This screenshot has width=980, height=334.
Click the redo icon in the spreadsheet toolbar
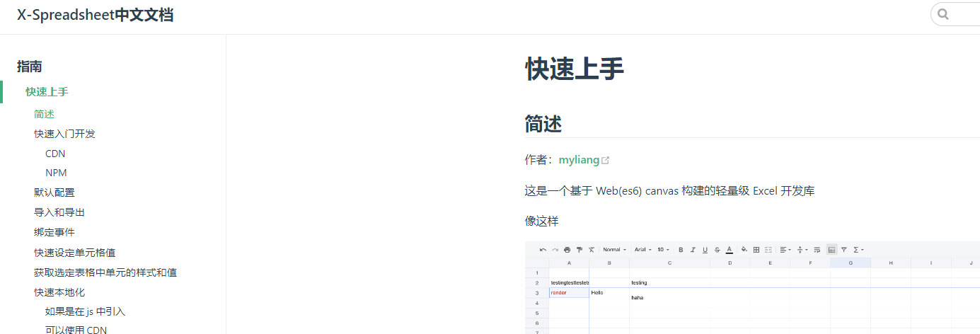555,250
